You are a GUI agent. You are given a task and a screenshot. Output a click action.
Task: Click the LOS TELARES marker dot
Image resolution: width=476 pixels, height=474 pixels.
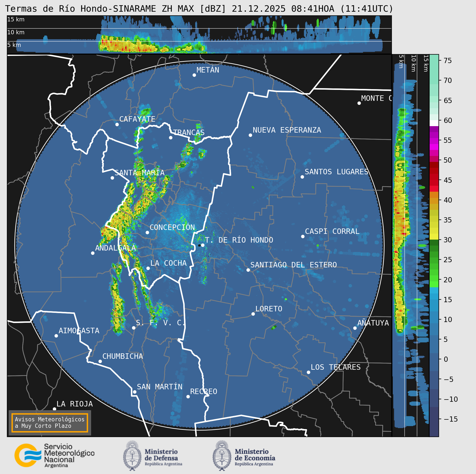308,372
